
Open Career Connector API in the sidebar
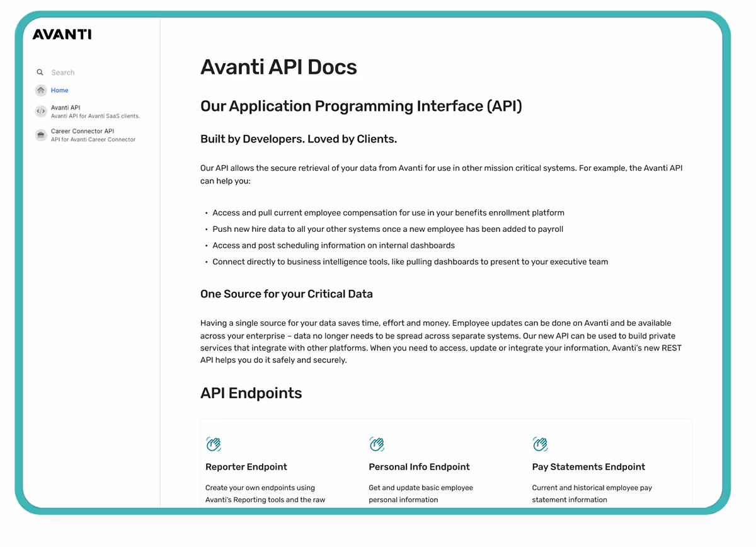pyautogui.click(x=83, y=131)
